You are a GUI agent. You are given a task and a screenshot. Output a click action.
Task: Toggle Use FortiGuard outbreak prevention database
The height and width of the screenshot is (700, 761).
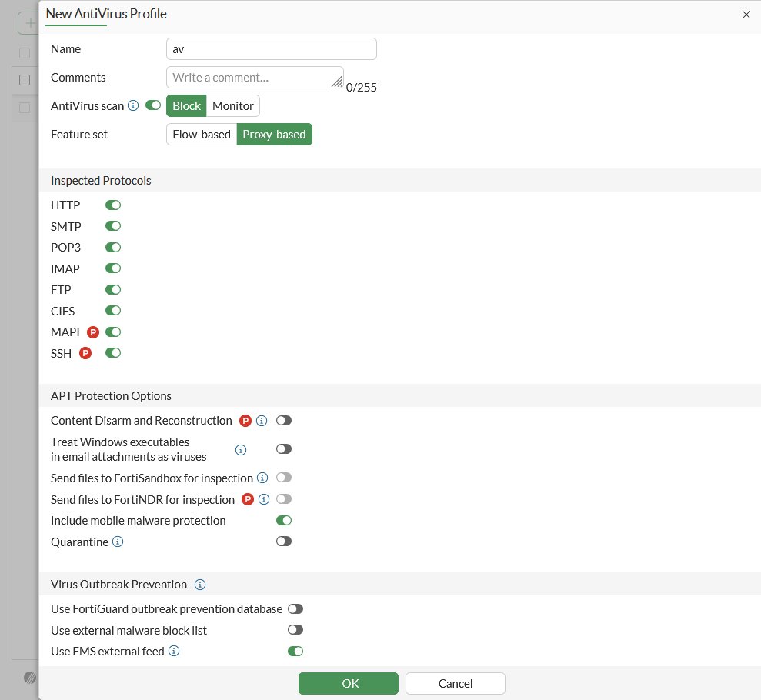click(x=295, y=608)
